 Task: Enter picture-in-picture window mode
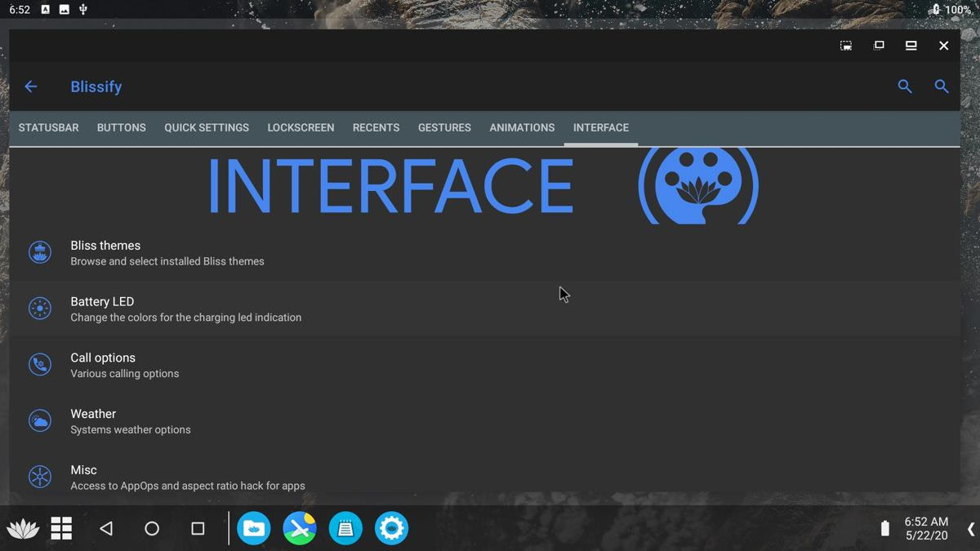(846, 46)
